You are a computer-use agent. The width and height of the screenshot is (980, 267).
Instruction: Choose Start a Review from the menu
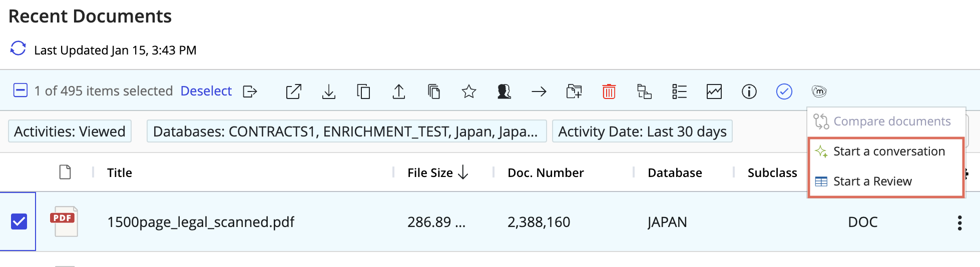point(872,181)
